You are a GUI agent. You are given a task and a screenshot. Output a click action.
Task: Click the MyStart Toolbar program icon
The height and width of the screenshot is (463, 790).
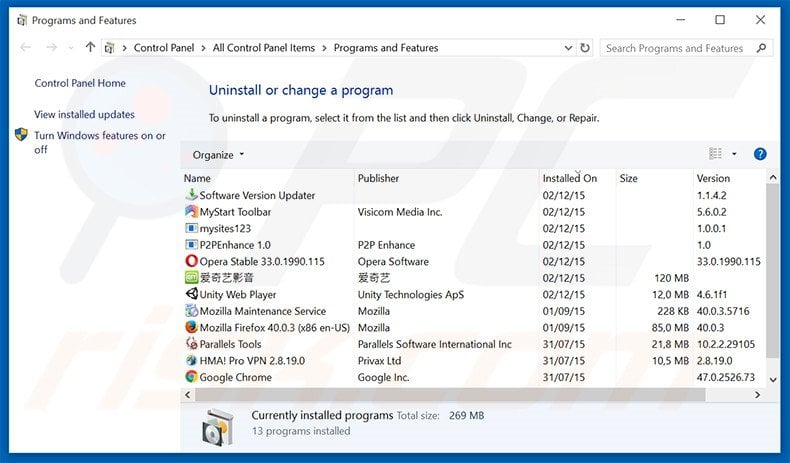[191, 212]
